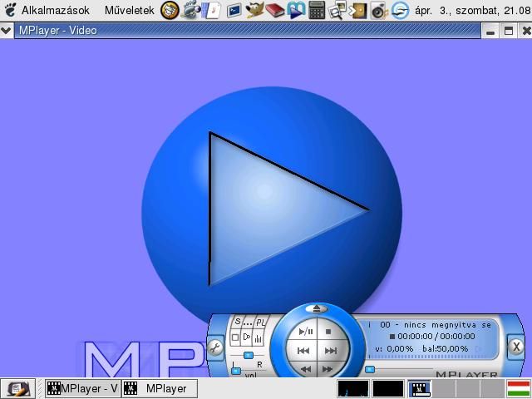Stop playback with the stop button

(328, 332)
